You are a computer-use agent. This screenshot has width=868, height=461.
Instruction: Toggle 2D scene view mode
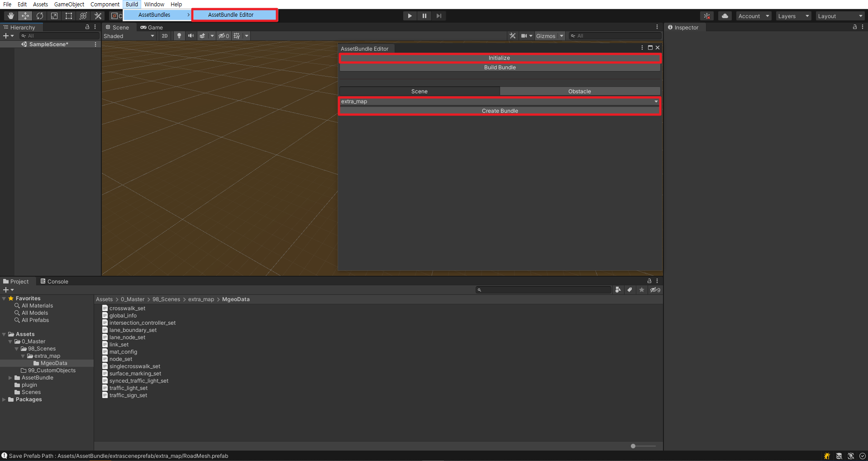point(165,36)
